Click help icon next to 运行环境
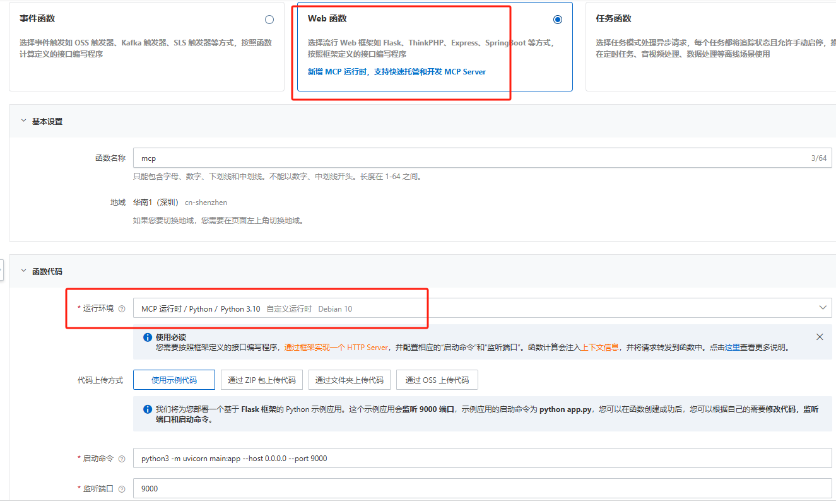Image resolution: width=836 pixels, height=504 pixels. tap(122, 308)
